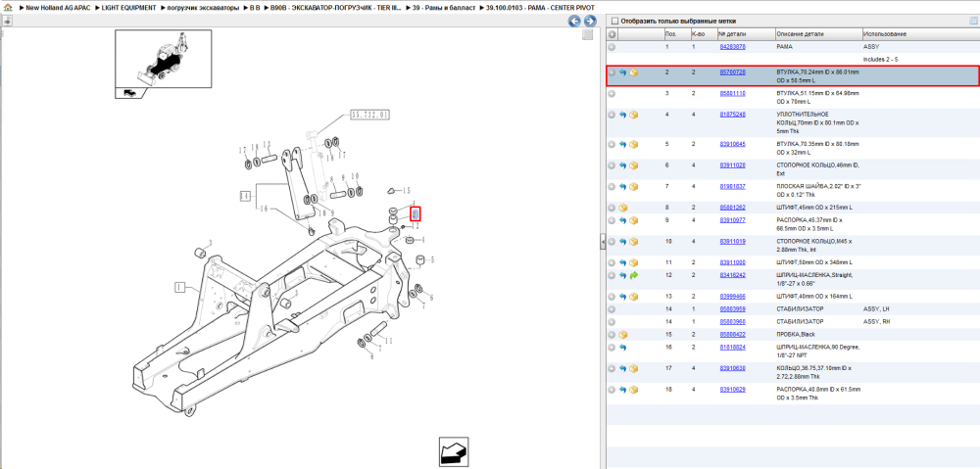Open part number link 84283878
The width and height of the screenshot is (980, 469).
tap(732, 47)
